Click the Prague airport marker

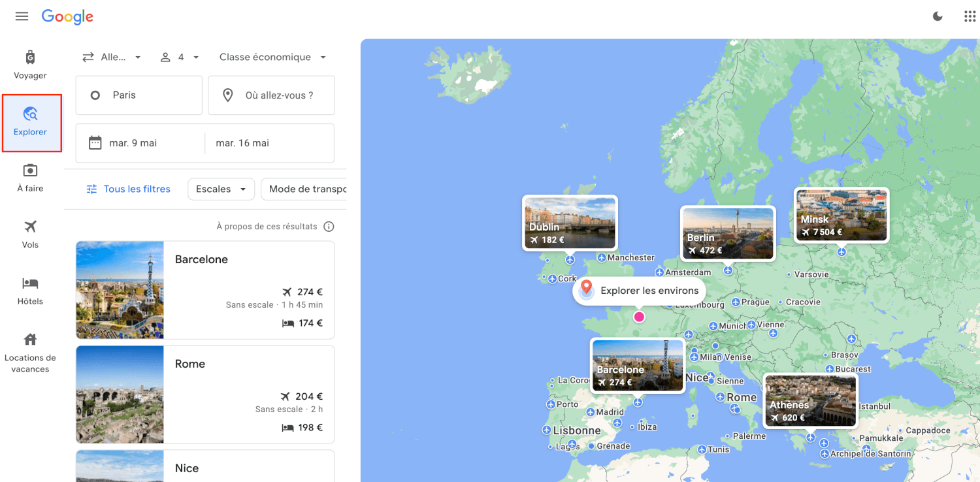[x=736, y=302]
